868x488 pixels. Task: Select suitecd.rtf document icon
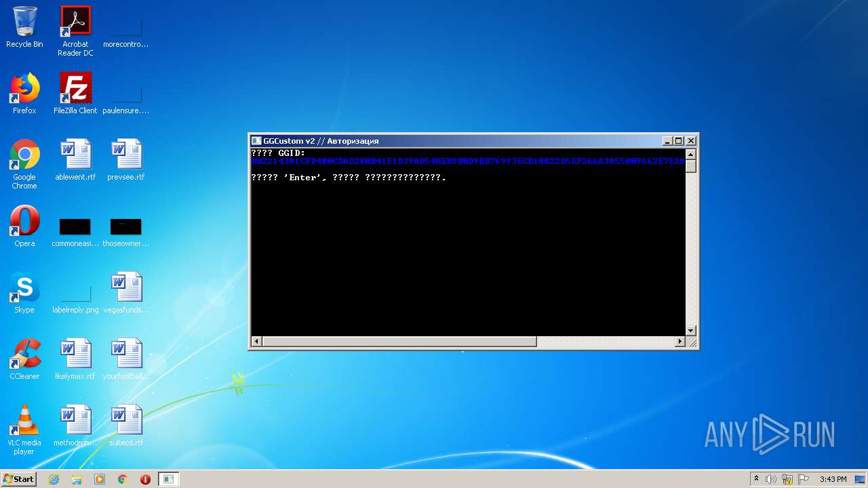point(126,426)
